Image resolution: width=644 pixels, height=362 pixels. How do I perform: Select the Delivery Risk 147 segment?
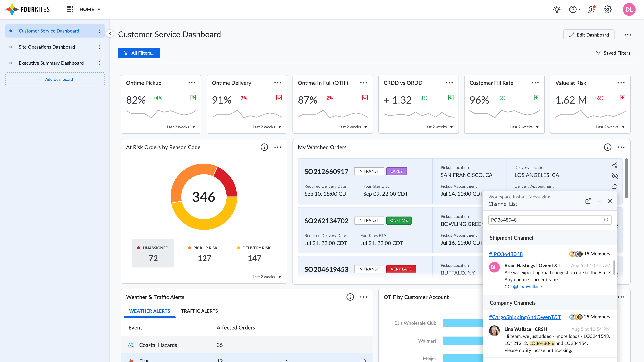pyautogui.click(x=254, y=253)
